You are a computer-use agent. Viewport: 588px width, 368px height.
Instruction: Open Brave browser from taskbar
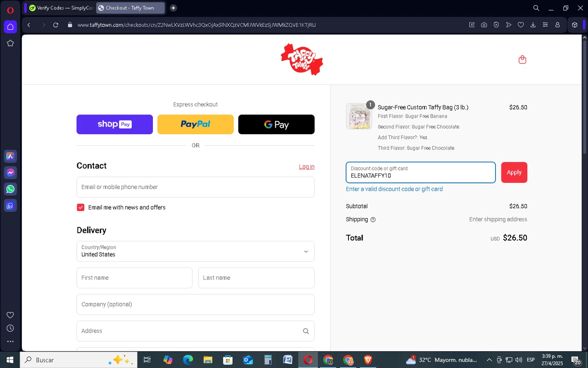point(368,360)
